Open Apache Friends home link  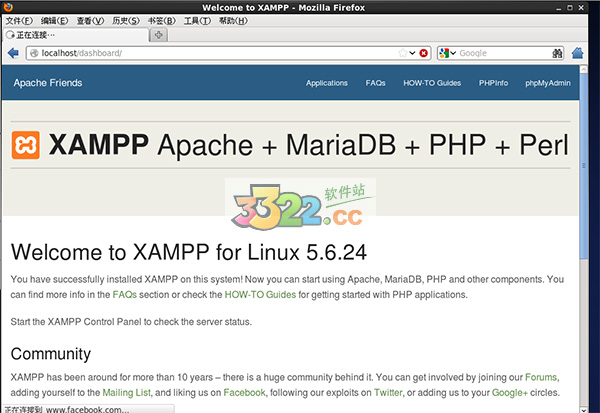tap(48, 83)
